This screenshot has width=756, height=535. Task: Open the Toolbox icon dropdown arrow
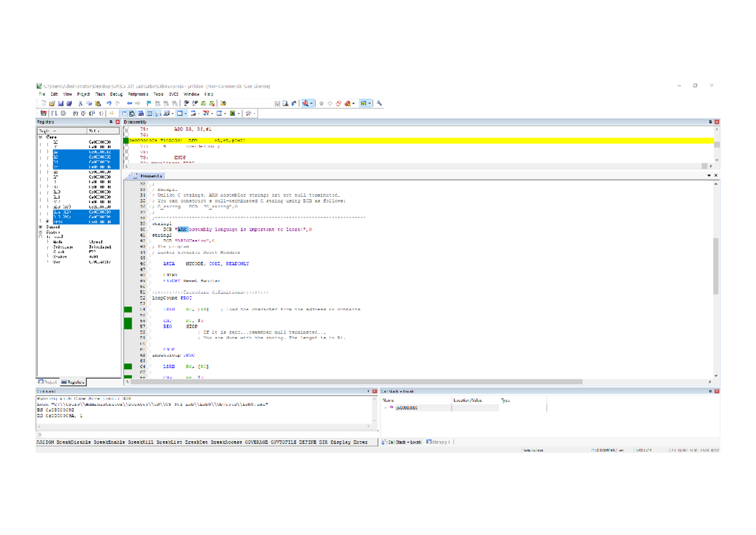(x=255, y=113)
